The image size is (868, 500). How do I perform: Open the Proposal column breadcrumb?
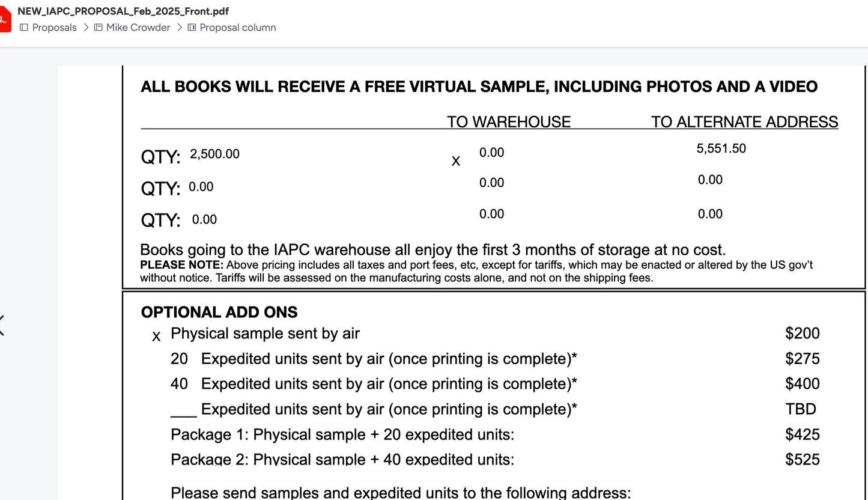[x=238, y=28]
